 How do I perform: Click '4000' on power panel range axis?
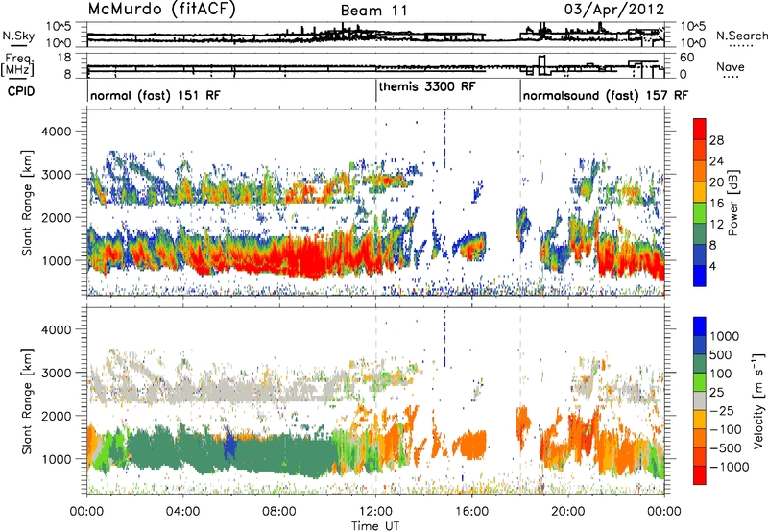point(56,132)
